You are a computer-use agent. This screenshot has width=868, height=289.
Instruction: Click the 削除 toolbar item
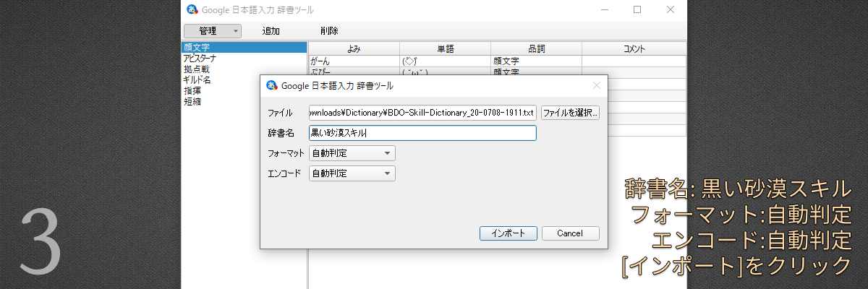click(329, 31)
